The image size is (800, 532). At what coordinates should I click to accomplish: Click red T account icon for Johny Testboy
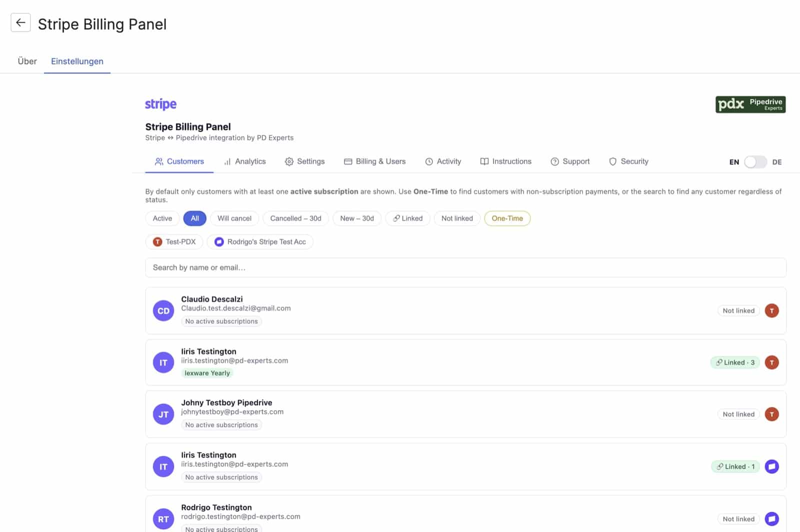click(x=772, y=414)
